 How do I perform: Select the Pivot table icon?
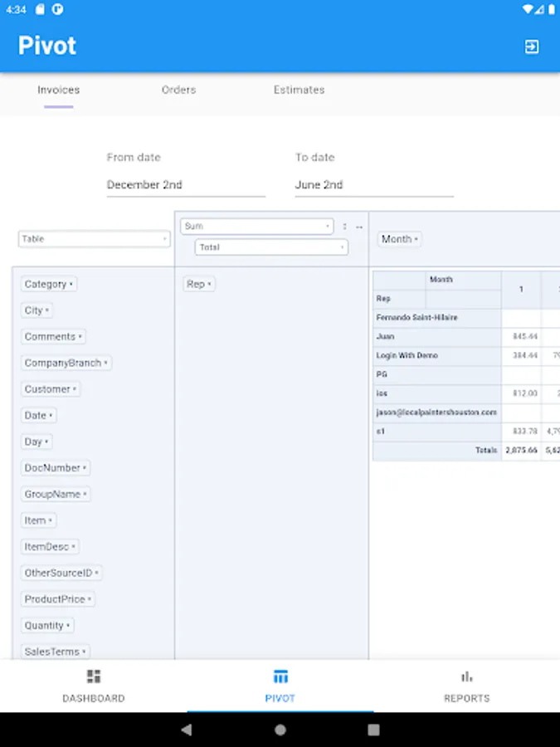pos(280,676)
